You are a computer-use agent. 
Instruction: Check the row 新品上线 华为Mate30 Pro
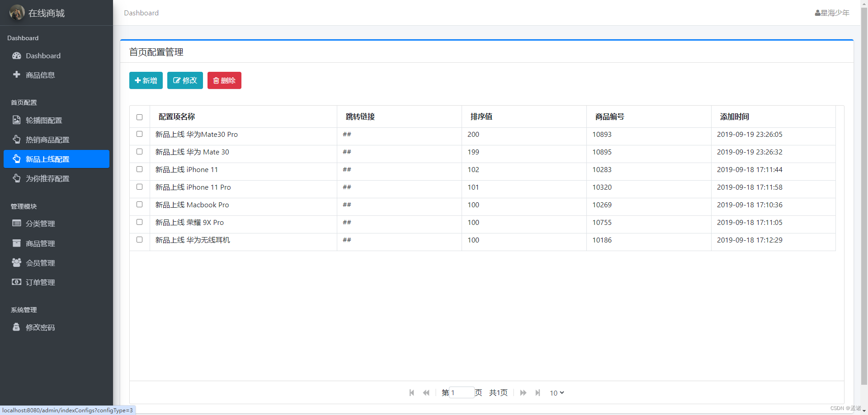[x=139, y=134]
